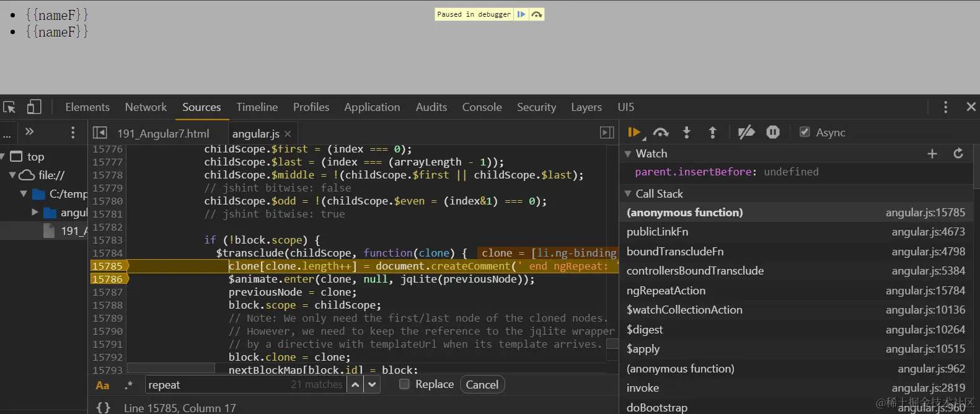Switch to the Profiles tab
Screen dimensions: 980x414
coord(311,107)
